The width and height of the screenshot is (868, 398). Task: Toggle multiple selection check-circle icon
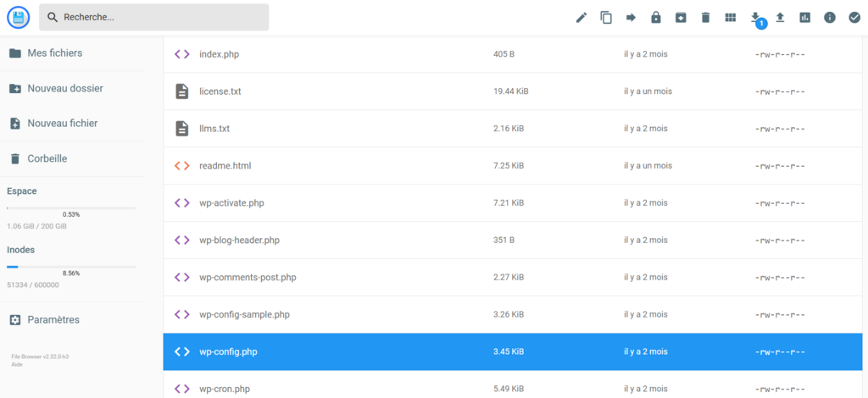854,18
